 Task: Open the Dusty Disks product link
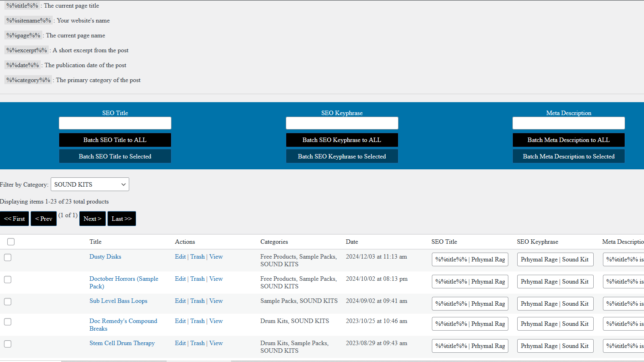point(105,257)
